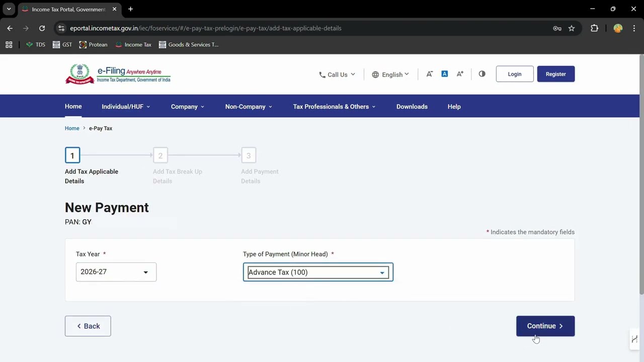The image size is (644, 362).
Task: Click the side widget icon at right edge
Action: click(634, 339)
